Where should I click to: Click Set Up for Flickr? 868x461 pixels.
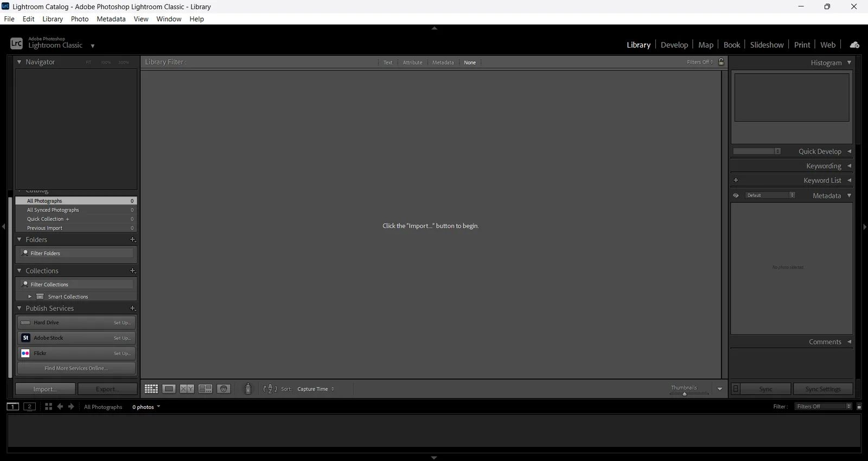click(122, 353)
